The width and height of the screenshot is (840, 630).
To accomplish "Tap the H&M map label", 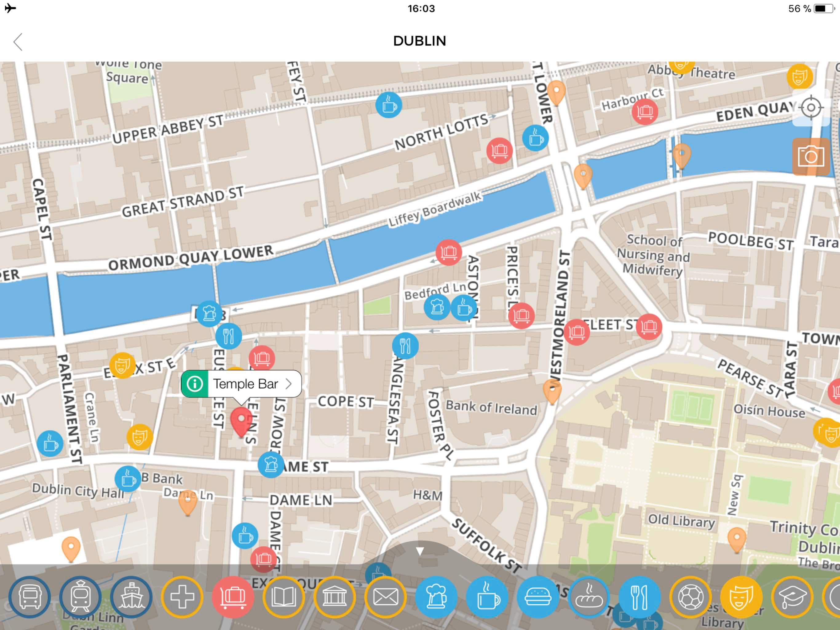I will click(428, 495).
